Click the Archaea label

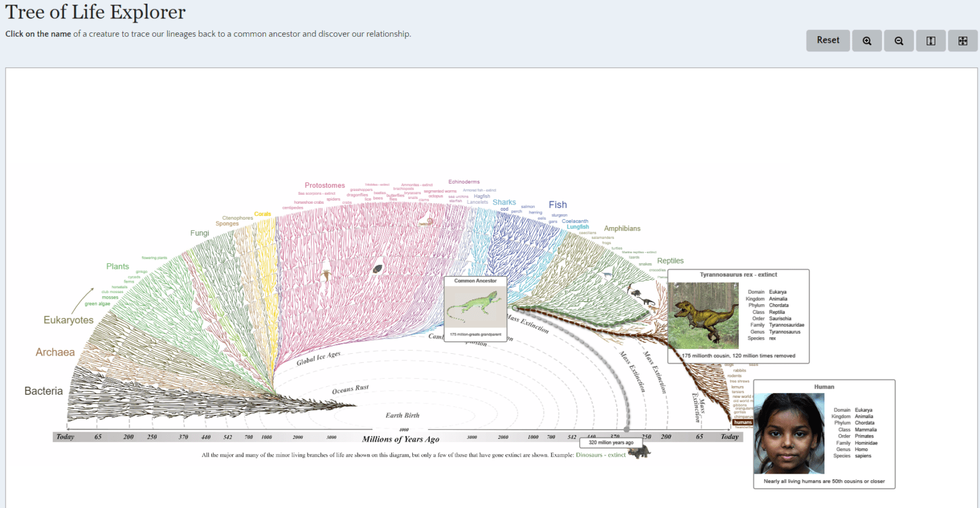(55, 353)
